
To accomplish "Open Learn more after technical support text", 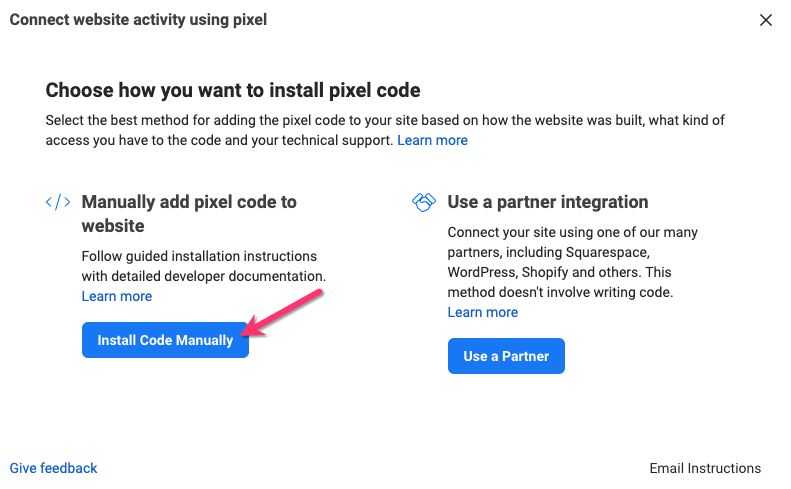I will [432, 140].
